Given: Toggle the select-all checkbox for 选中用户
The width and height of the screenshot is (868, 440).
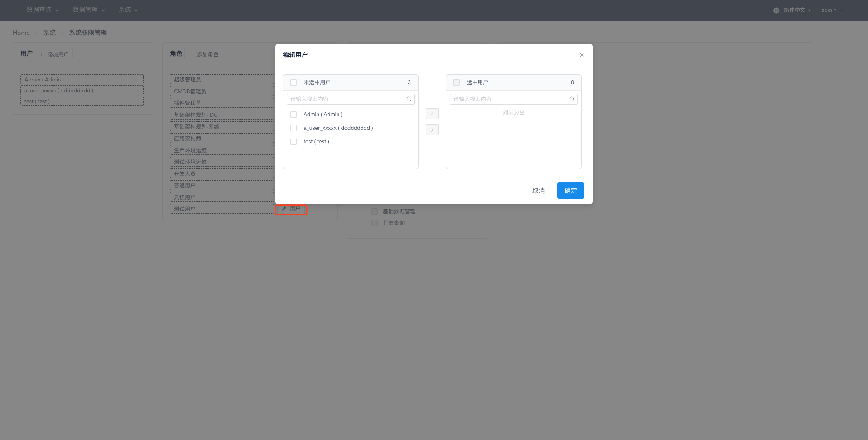Looking at the screenshot, I should tap(457, 82).
